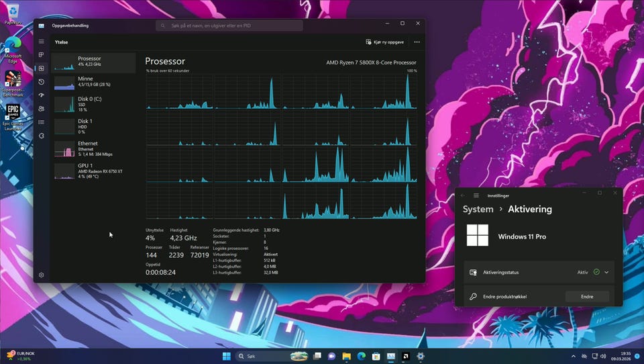Open the Settings window navigation hamburger menu

(x=476, y=196)
